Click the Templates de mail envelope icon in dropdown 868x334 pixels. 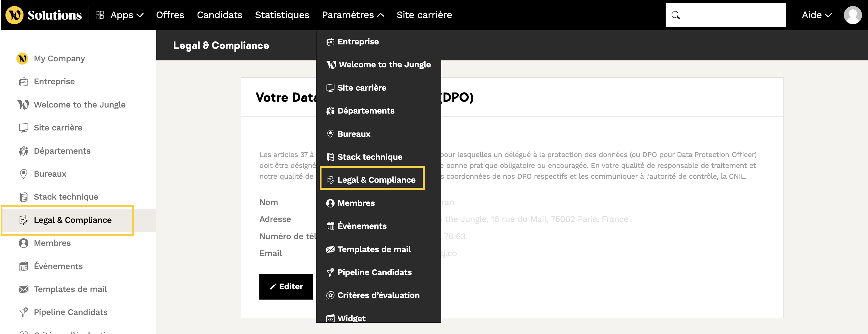[x=330, y=249]
